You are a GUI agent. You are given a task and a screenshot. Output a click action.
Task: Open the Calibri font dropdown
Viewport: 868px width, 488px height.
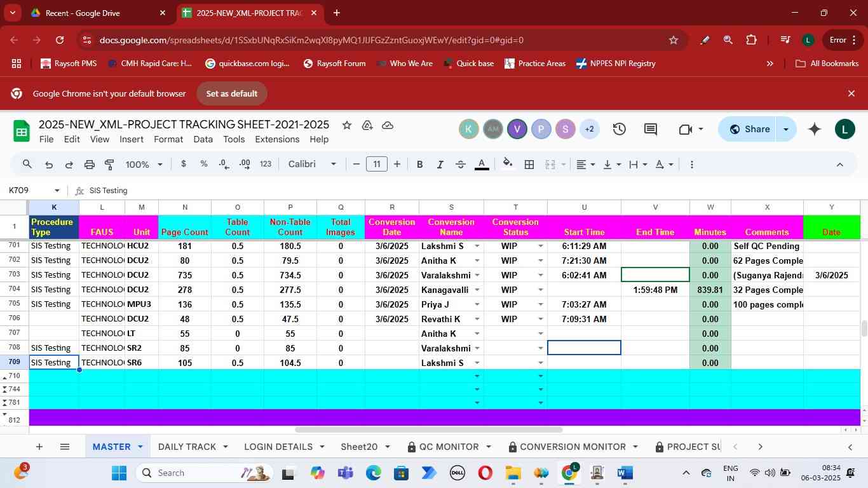312,165
